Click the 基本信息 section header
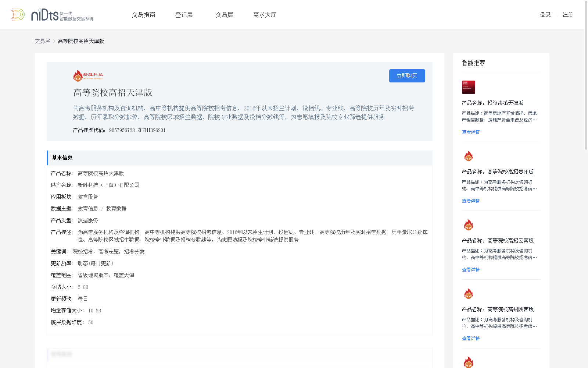Image resolution: width=588 pixels, height=368 pixels. tap(240, 158)
